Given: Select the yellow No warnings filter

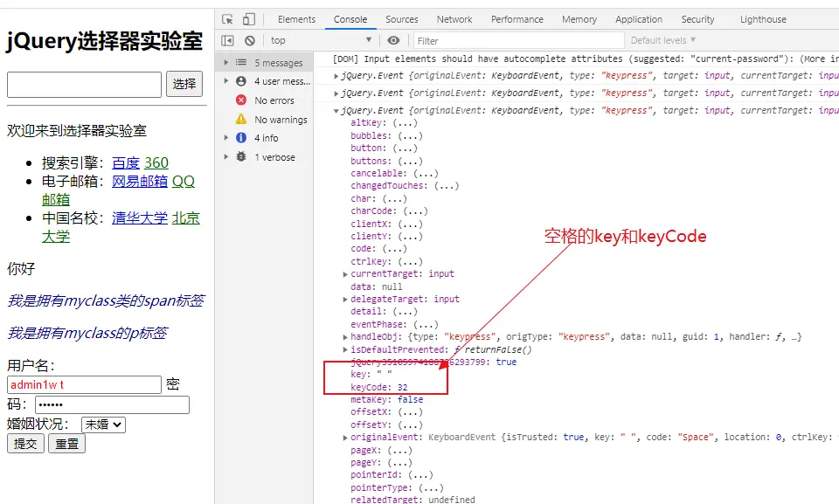Looking at the screenshot, I should 280,120.
